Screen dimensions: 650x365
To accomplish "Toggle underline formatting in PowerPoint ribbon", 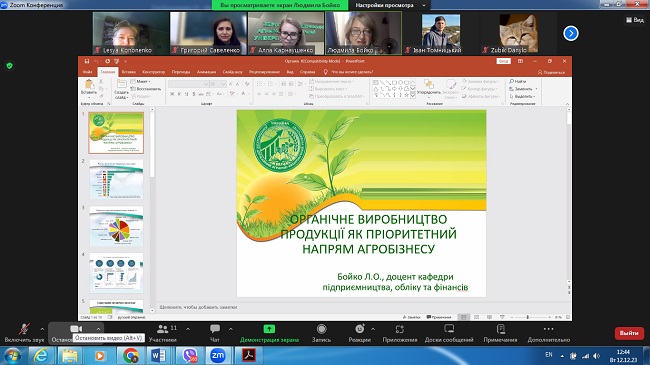I will click(187, 94).
